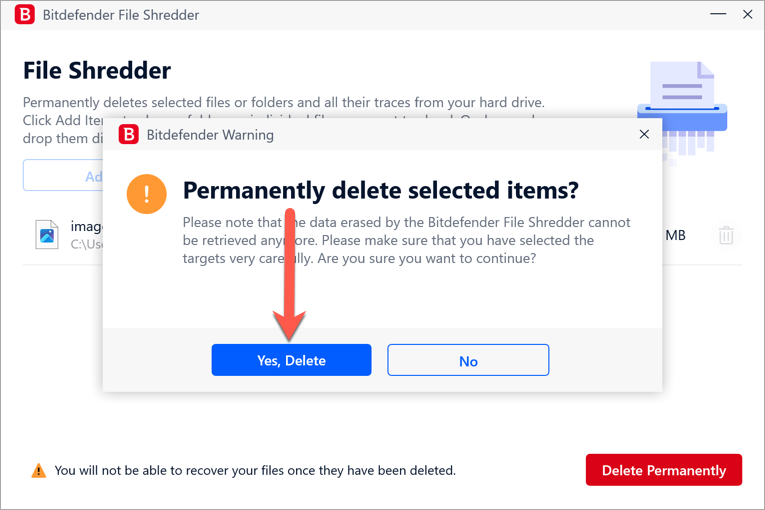The width and height of the screenshot is (765, 510).
Task: Confirm with the Yes, Delete button
Action: point(291,360)
